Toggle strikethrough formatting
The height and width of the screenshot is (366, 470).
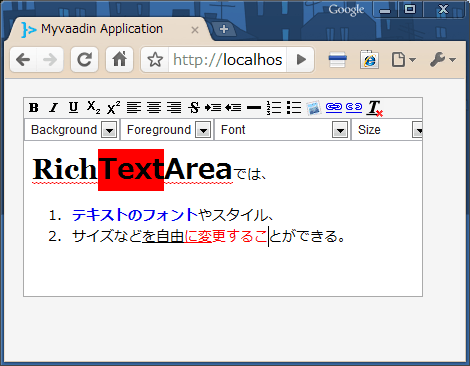194,108
